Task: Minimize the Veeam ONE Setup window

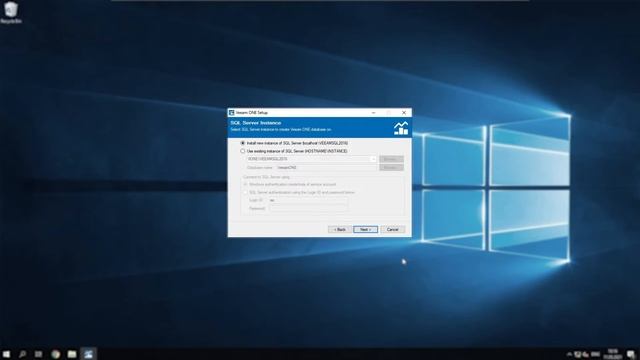Action: click(x=373, y=113)
